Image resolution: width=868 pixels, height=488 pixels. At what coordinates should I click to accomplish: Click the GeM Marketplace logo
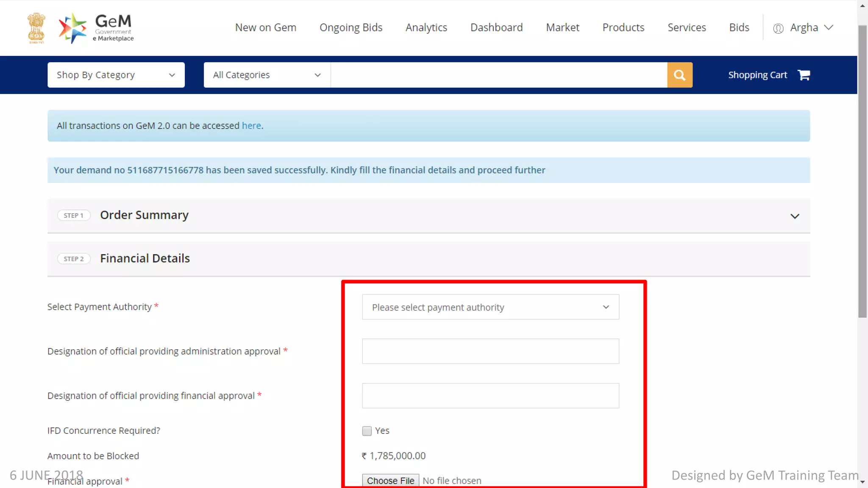pyautogui.click(x=96, y=28)
